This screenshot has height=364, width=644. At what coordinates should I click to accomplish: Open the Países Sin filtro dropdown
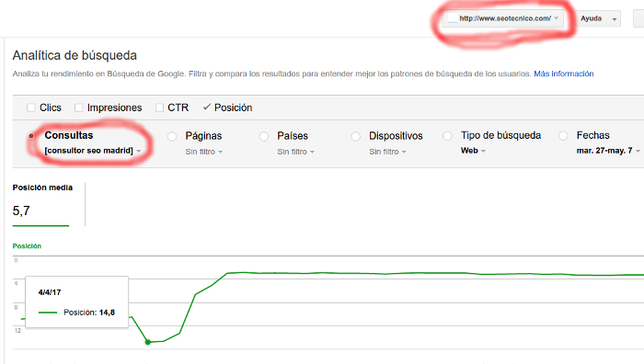(295, 152)
